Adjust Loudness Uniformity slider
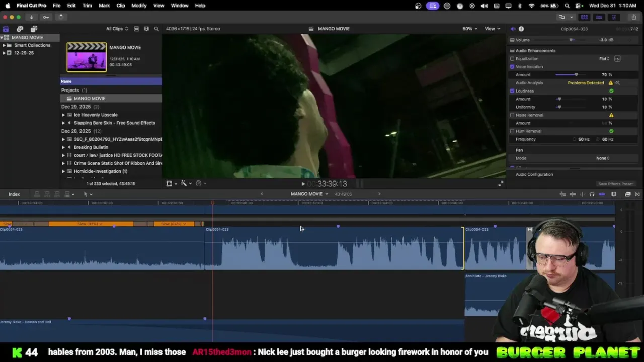Viewport: 644px width, 362px height. coord(559,107)
